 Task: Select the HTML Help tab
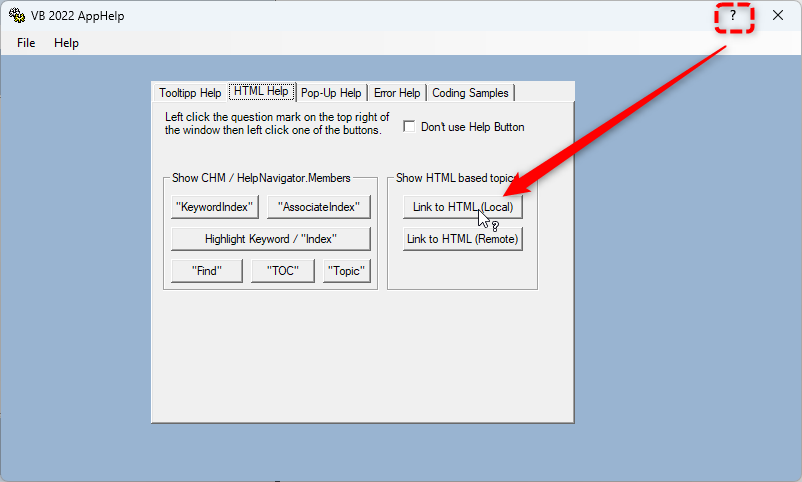[261, 92]
